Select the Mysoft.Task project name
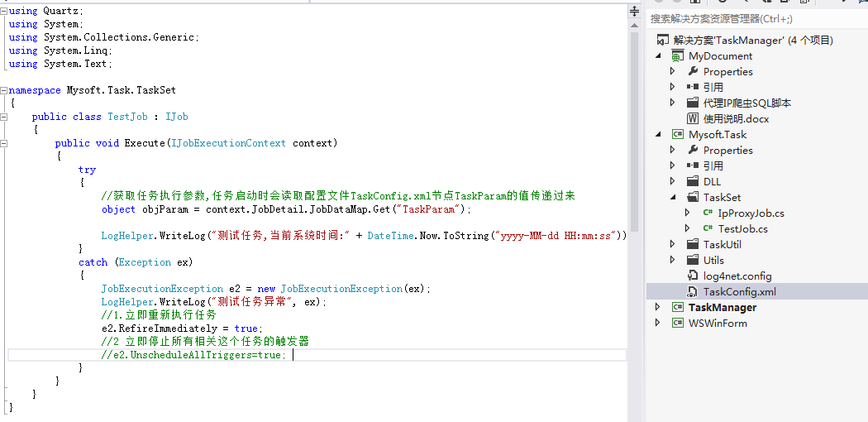The image size is (868, 422). [x=718, y=135]
